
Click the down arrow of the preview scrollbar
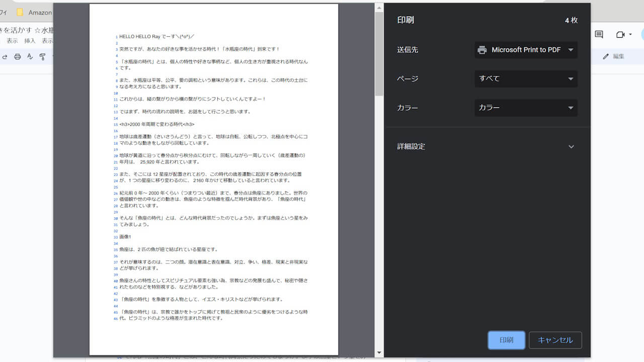378,352
